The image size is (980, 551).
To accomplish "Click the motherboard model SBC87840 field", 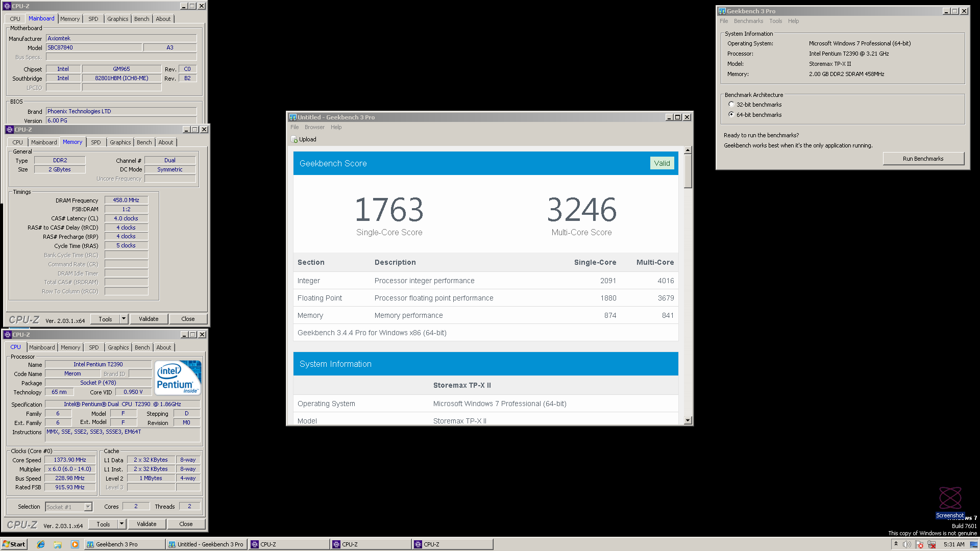I will pos(94,47).
